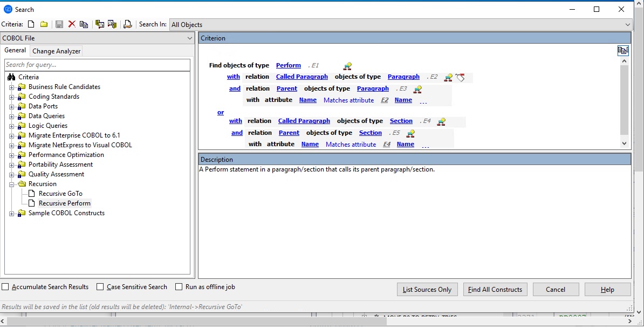This screenshot has width=644, height=329.
Task: Open the COBOL File type dropdown
Action: [x=189, y=38]
